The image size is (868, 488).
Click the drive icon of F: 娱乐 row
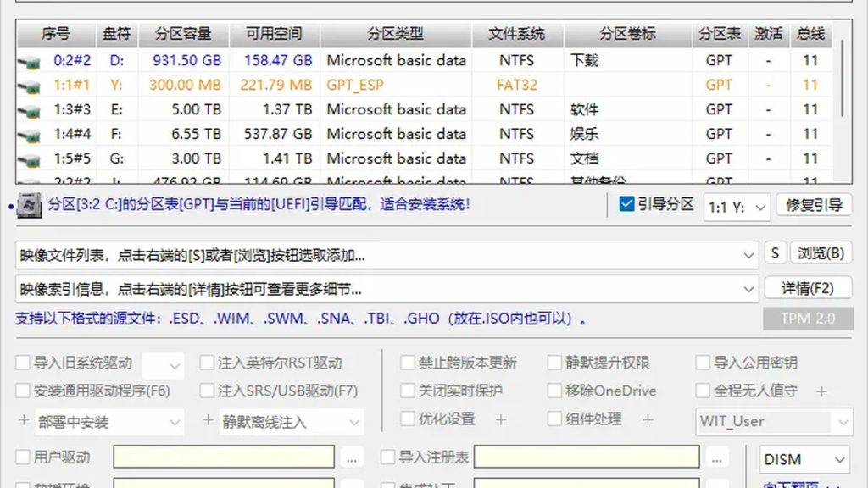[x=29, y=135]
